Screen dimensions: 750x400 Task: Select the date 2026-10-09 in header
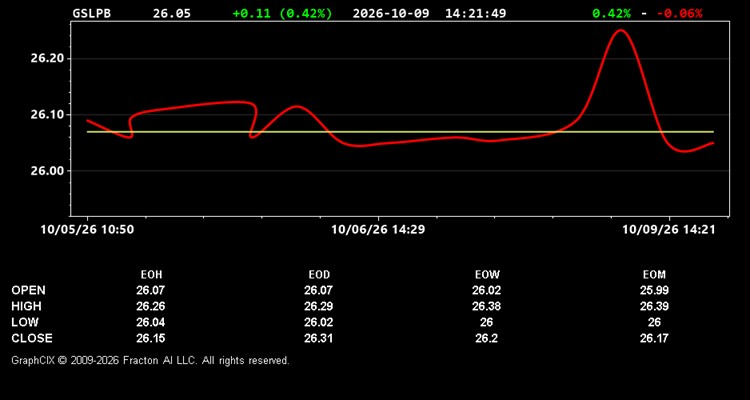(393, 13)
